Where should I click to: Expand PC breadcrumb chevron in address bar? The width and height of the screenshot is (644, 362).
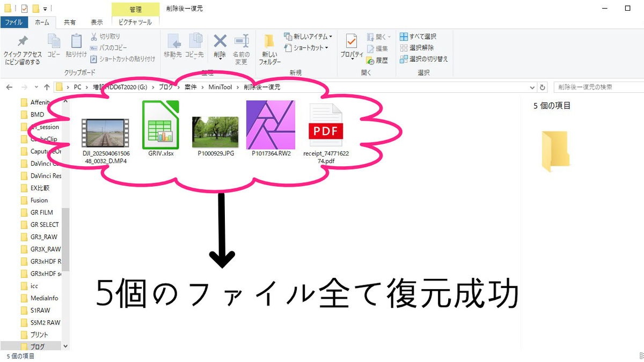pos(88,87)
